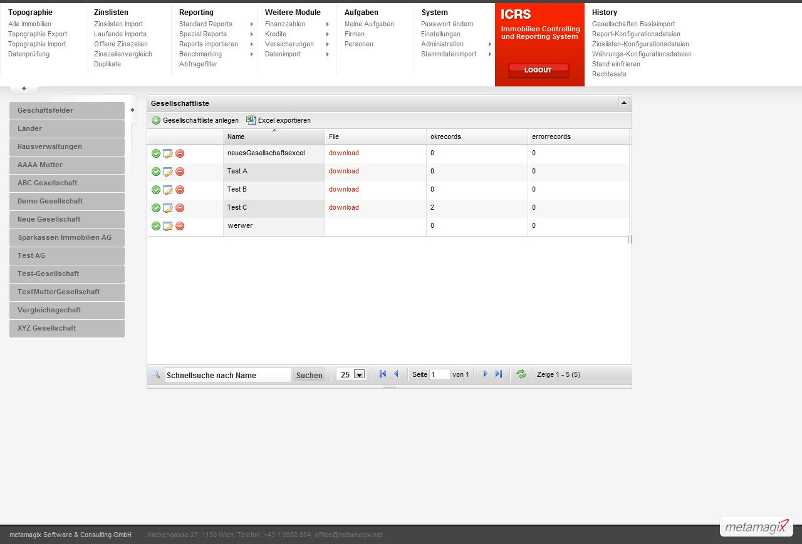The width and height of the screenshot is (802, 544).
Task: Open the edit icon for Test A
Action: point(168,172)
